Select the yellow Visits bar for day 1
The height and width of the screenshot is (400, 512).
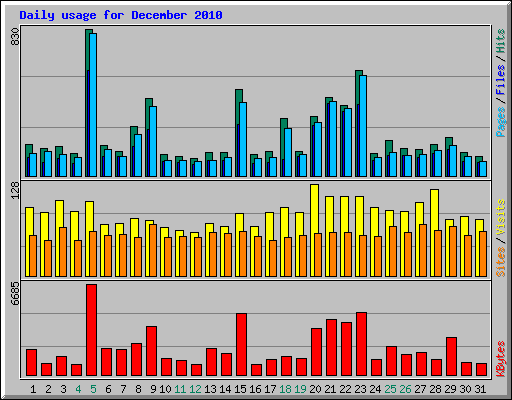(28, 242)
